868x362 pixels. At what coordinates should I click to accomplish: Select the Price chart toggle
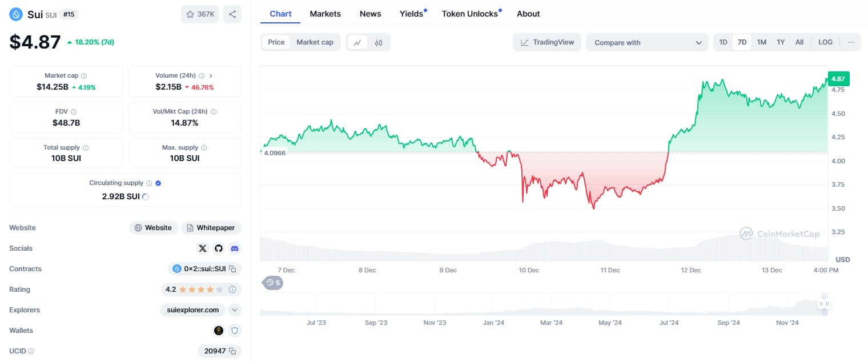[276, 42]
